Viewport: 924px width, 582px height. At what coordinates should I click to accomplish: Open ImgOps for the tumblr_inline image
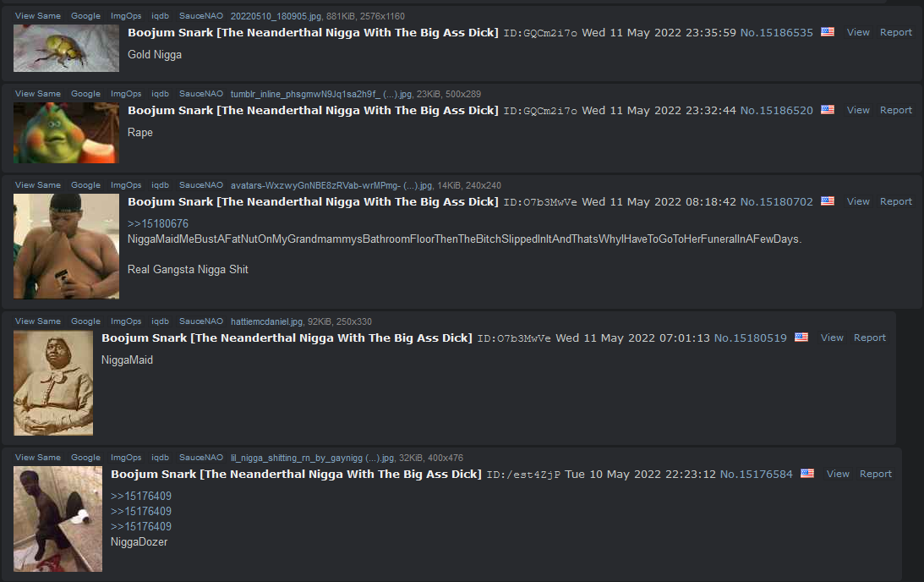[x=126, y=94]
